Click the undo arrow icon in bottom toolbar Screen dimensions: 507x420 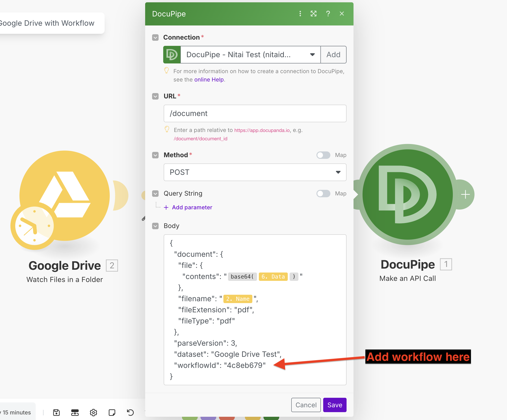[x=130, y=412]
